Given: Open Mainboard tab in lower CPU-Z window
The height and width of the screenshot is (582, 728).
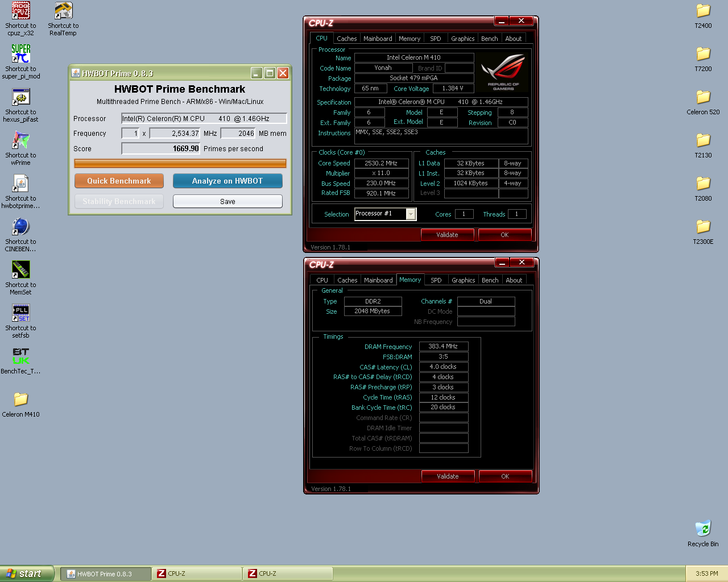Looking at the screenshot, I should click(x=378, y=280).
